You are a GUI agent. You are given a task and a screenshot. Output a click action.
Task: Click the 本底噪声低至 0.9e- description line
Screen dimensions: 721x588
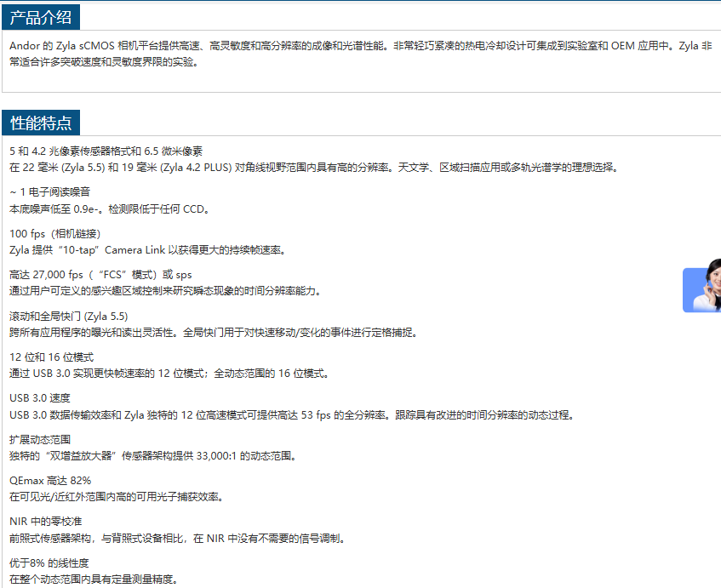click(109, 208)
